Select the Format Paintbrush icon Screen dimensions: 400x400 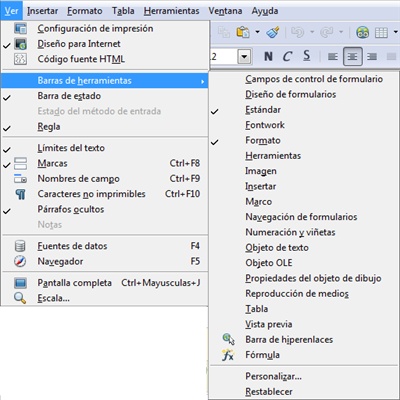(x=273, y=32)
